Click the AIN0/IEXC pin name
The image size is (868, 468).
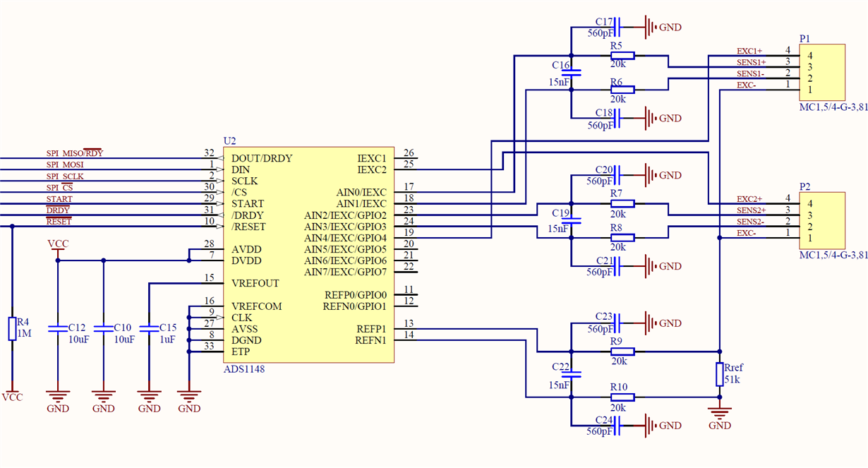(x=361, y=192)
